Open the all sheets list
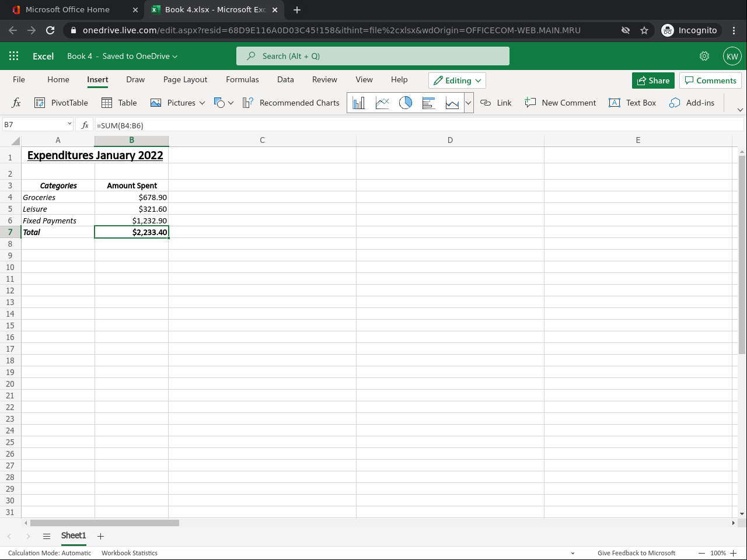The image size is (747, 560). tap(47, 536)
